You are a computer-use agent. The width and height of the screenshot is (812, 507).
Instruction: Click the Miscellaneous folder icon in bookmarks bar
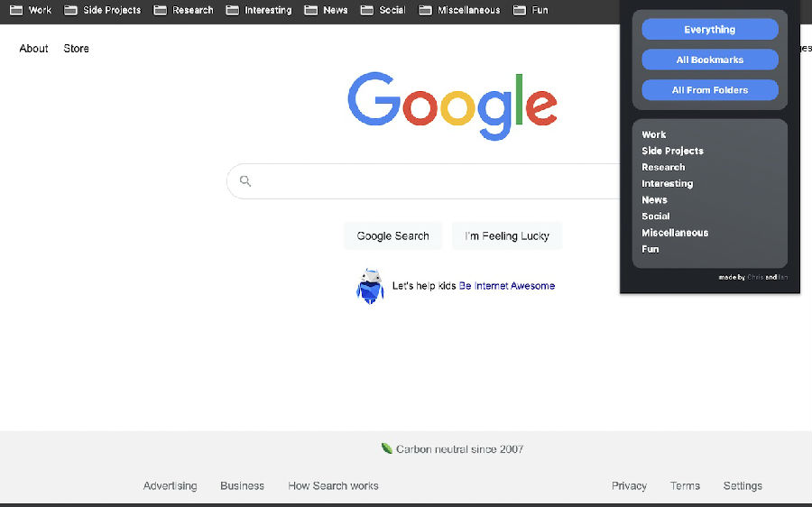tap(426, 10)
